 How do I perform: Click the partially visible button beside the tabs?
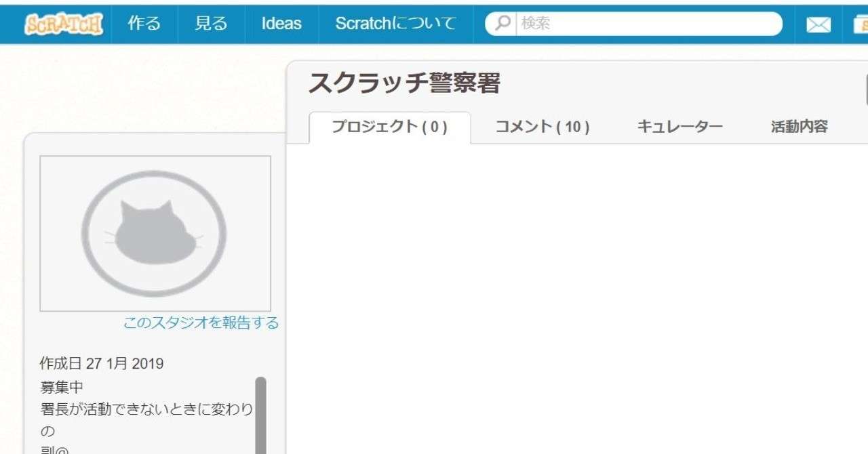click(x=864, y=88)
